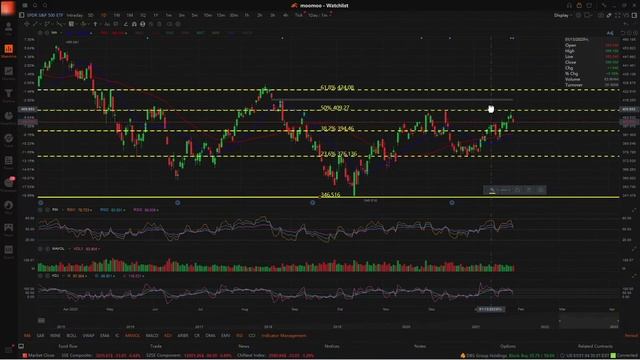This screenshot has width=640, height=360.
Task: Open RSI2 parameter dropdown arrow
Action: (124, 210)
